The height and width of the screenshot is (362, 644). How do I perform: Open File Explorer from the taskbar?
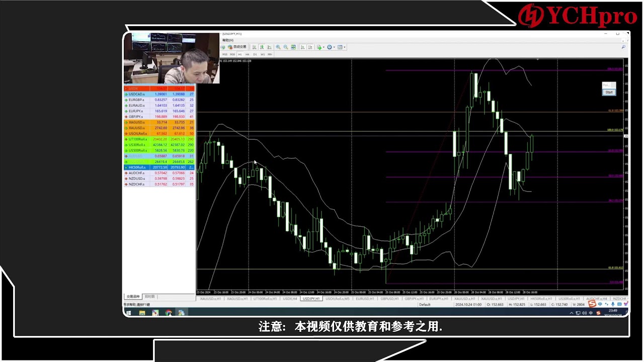coord(142,313)
